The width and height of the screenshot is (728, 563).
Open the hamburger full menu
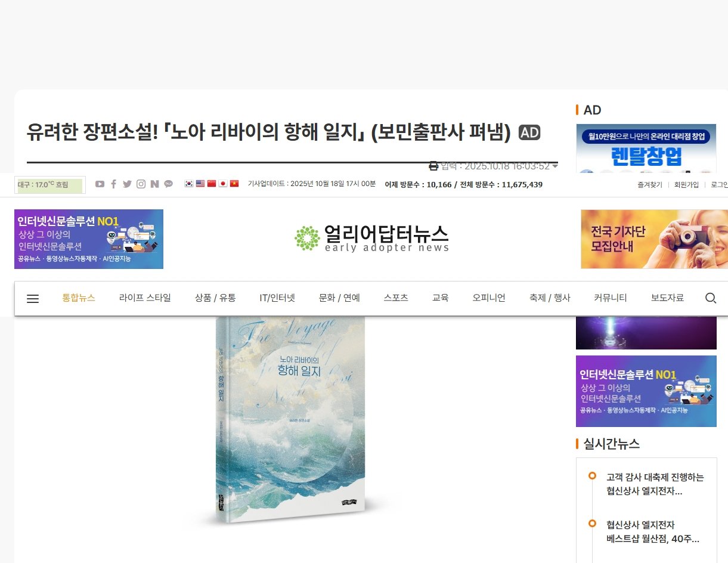33,299
